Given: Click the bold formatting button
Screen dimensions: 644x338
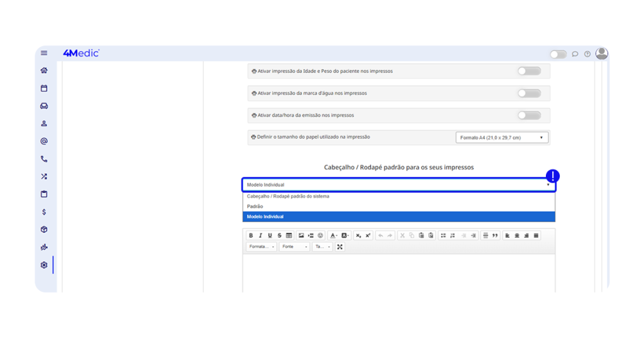Looking at the screenshot, I should click(251, 235).
